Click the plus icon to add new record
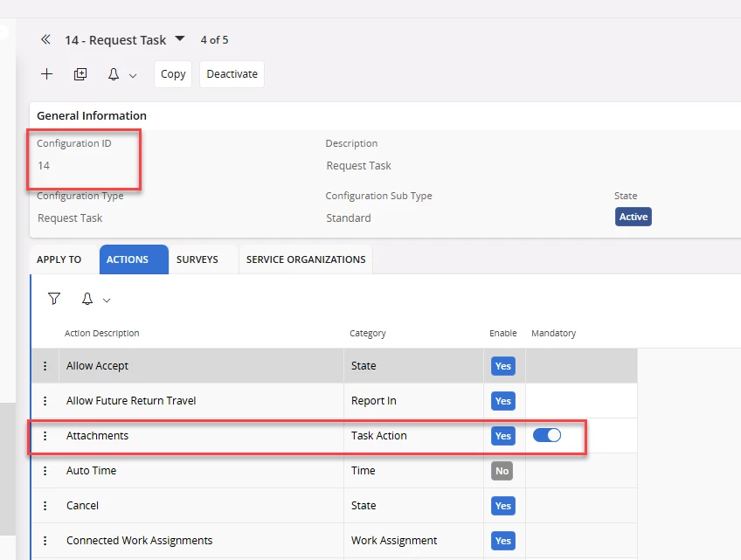This screenshot has width=741, height=560. (x=47, y=74)
